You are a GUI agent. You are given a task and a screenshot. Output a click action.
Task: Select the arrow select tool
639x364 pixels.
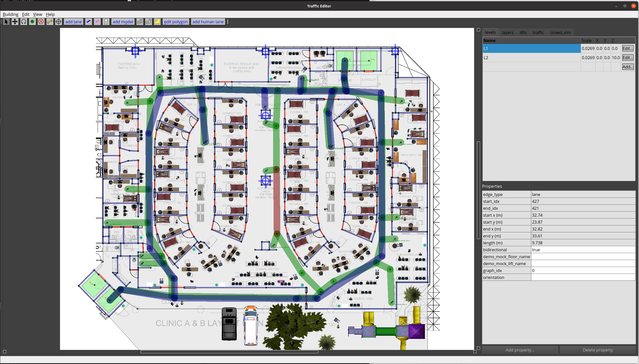pyautogui.click(x=6, y=22)
